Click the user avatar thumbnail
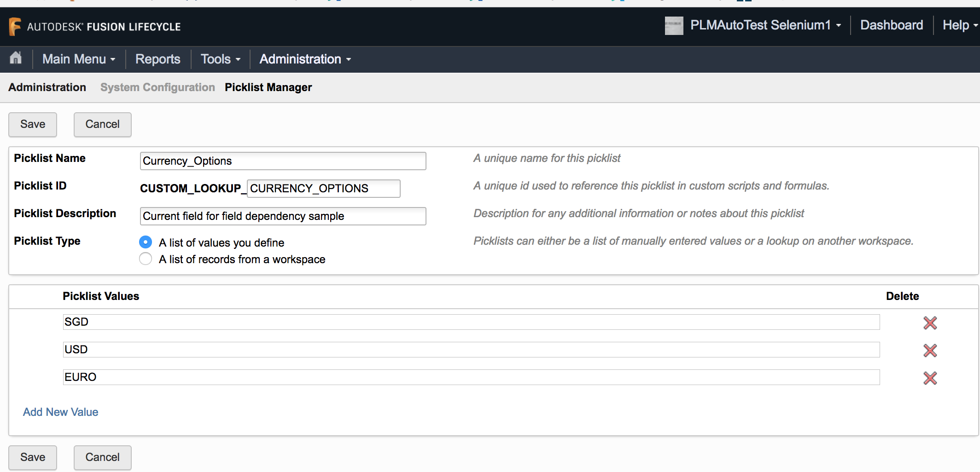 coord(674,25)
